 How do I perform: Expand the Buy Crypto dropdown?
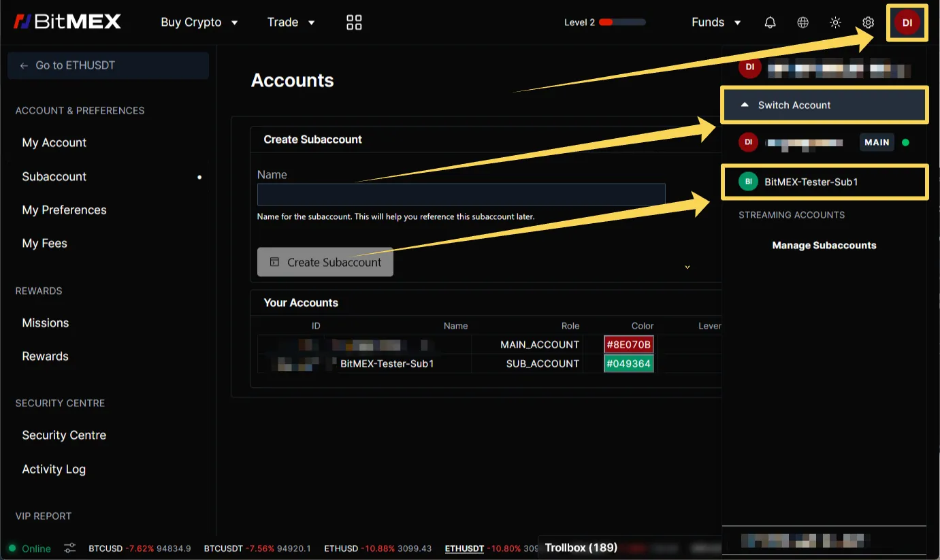(199, 22)
